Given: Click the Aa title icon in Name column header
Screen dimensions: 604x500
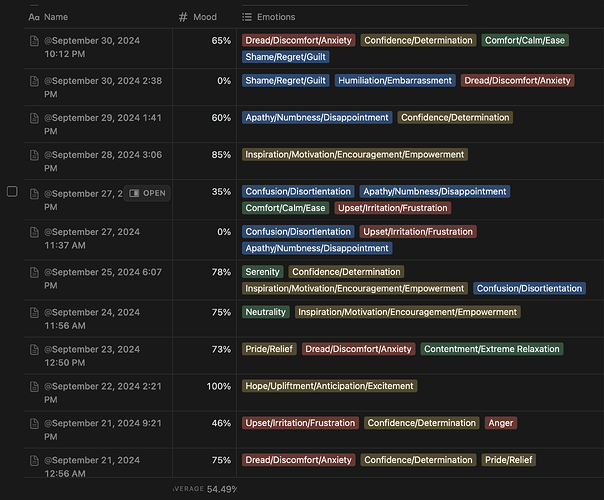Looking at the screenshot, I should 34,17.
